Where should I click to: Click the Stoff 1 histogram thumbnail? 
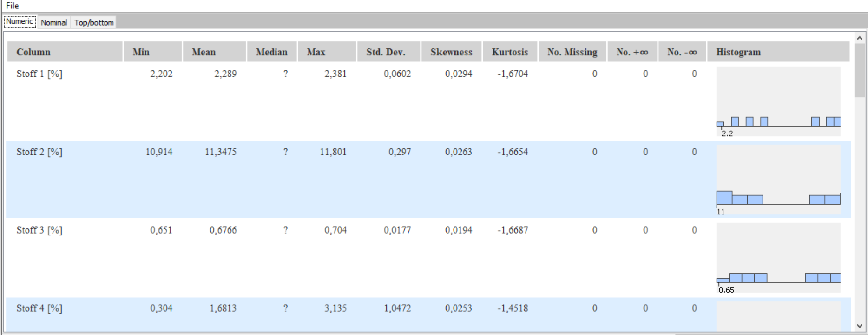click(x=778, y=101)
